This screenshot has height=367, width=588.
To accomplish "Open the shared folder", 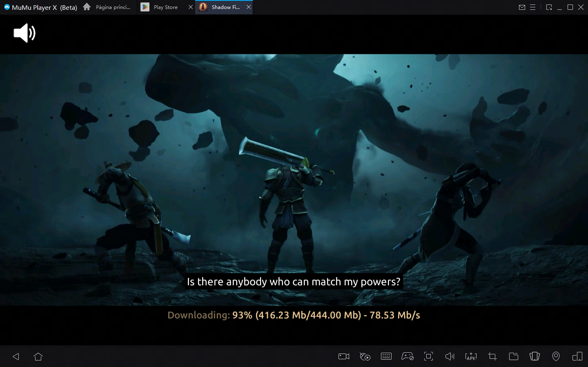I will [x=514, y=356].
